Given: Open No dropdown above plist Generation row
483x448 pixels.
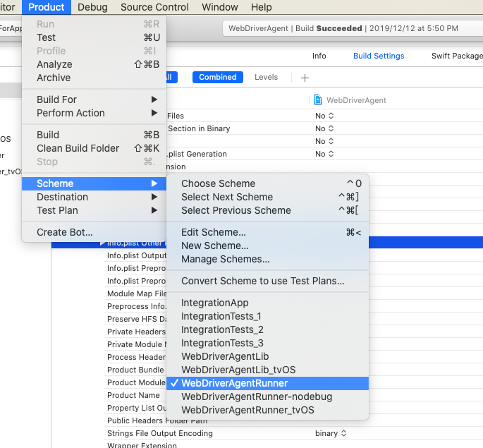Looking at the screenshot, I should point(324,141).
